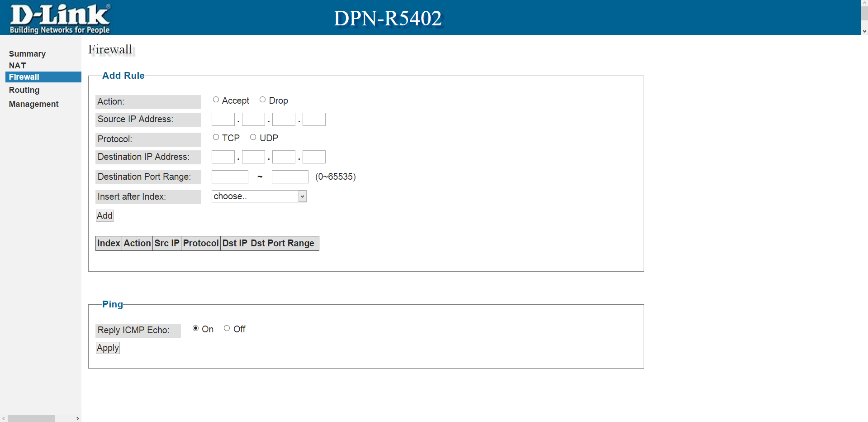Click the Add rule button
The height and width of the screenshot is (422, 868).
(104, 216)
